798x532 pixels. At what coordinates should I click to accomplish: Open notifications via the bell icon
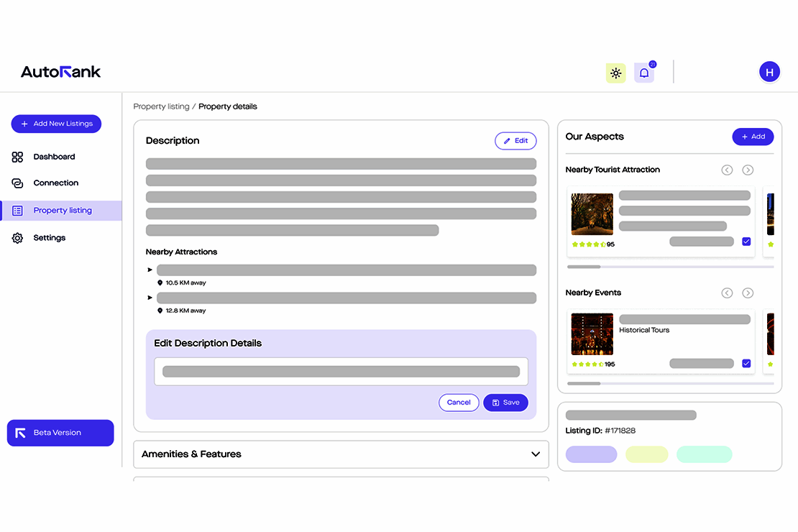(643, 73)
